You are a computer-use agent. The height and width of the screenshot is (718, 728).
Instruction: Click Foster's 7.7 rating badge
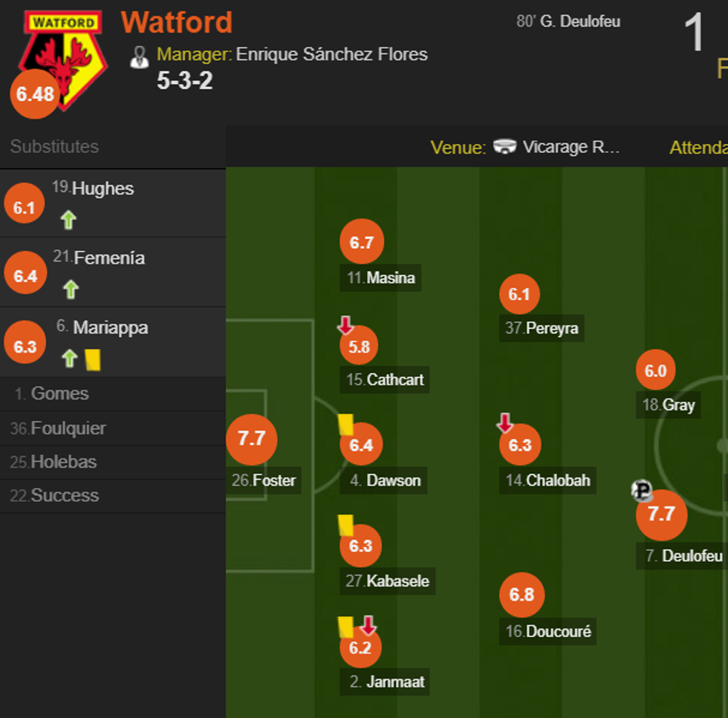point(251,439)
